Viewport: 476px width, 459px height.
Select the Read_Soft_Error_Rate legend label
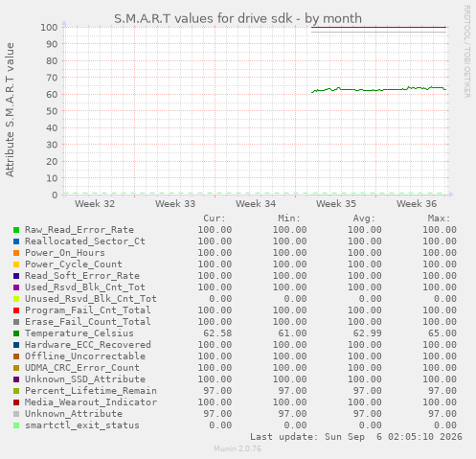coord(82,276)
